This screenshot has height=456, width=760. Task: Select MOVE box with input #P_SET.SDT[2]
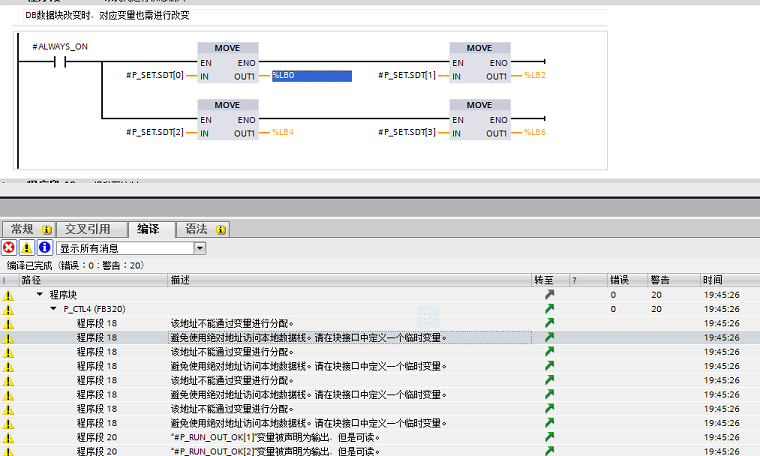pos(227,119)
